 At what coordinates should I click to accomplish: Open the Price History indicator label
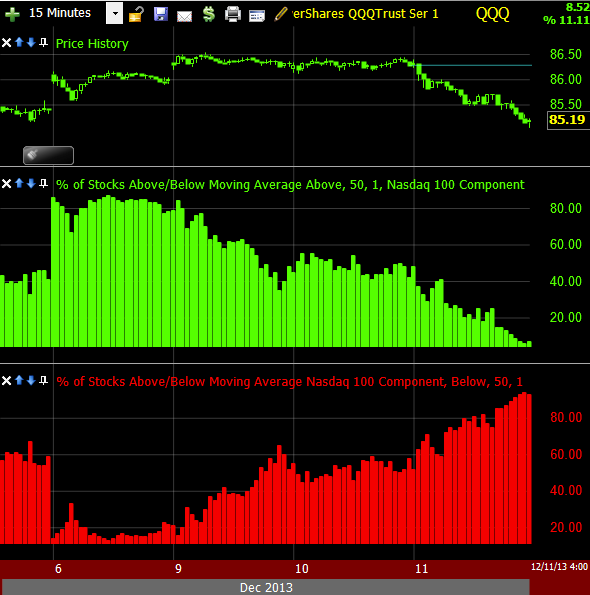click(92, 44)
